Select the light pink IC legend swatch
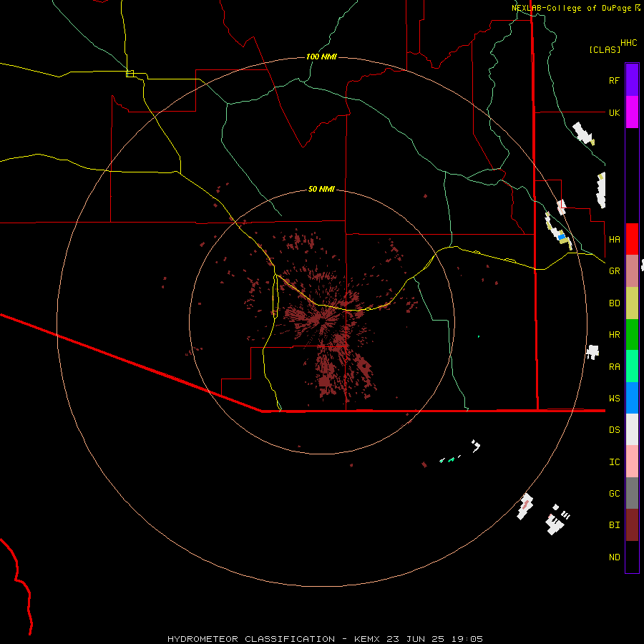The height and width of the screenshot is (644, 644). click(632, 462)
